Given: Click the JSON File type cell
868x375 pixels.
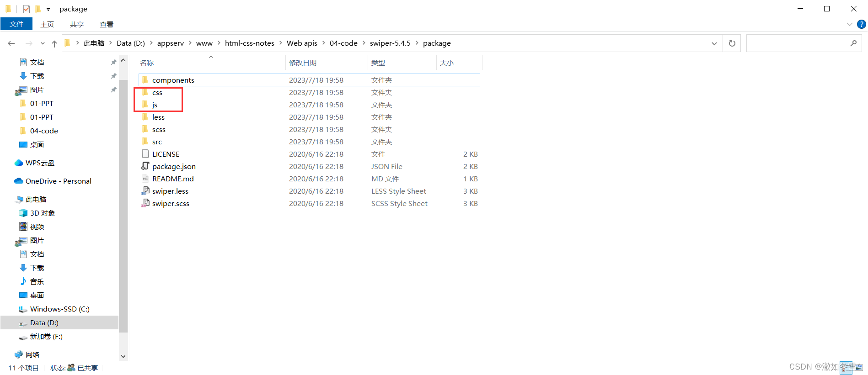Looking at the screenshot, I should click(x=387, y=166).
